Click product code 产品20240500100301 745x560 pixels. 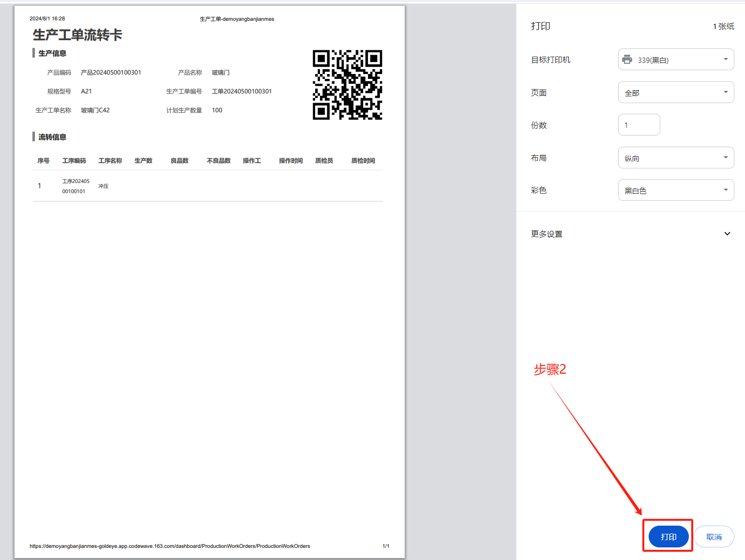[111, 73]
